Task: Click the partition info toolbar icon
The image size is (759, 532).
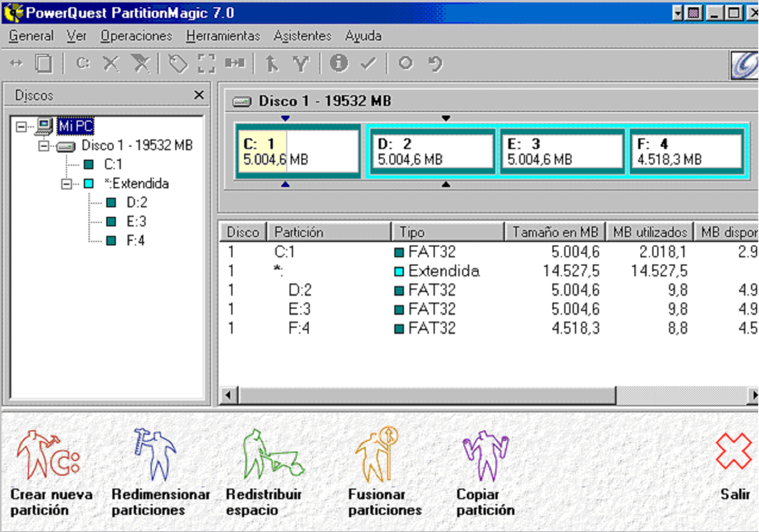Action: coord(339,62)
